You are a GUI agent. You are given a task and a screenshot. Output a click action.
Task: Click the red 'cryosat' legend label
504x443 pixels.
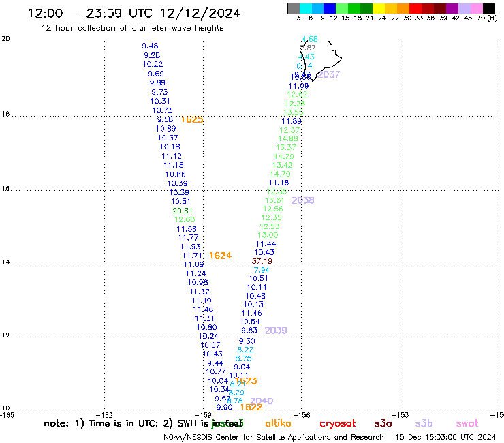pos(338,424)
